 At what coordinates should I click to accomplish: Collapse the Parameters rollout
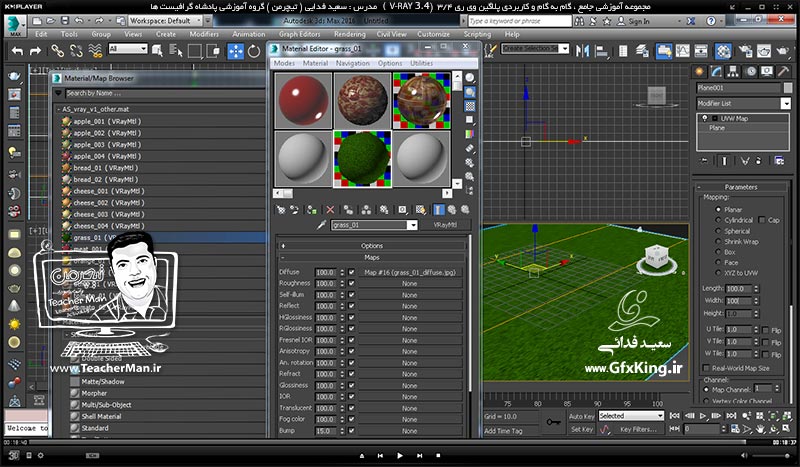(741, 187)
